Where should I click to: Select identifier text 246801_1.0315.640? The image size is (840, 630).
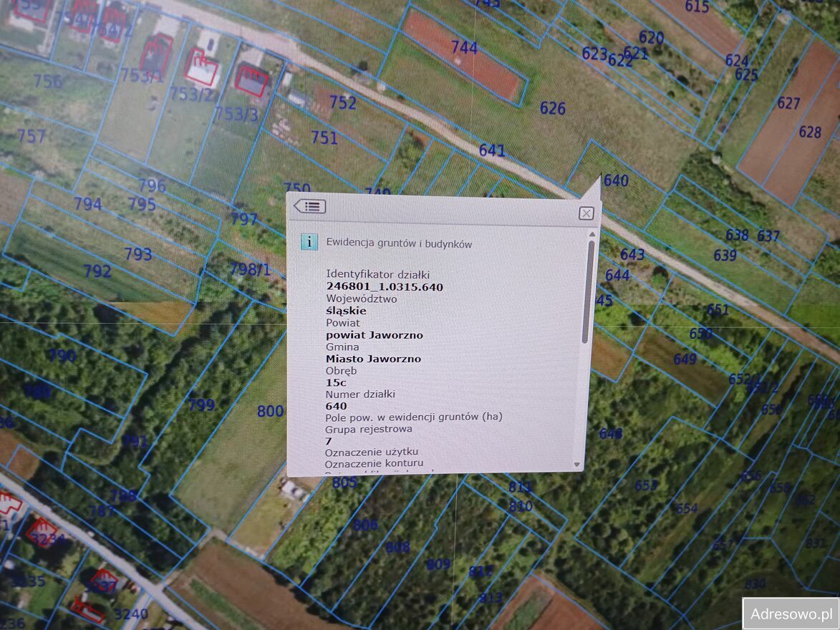point(385,286)
